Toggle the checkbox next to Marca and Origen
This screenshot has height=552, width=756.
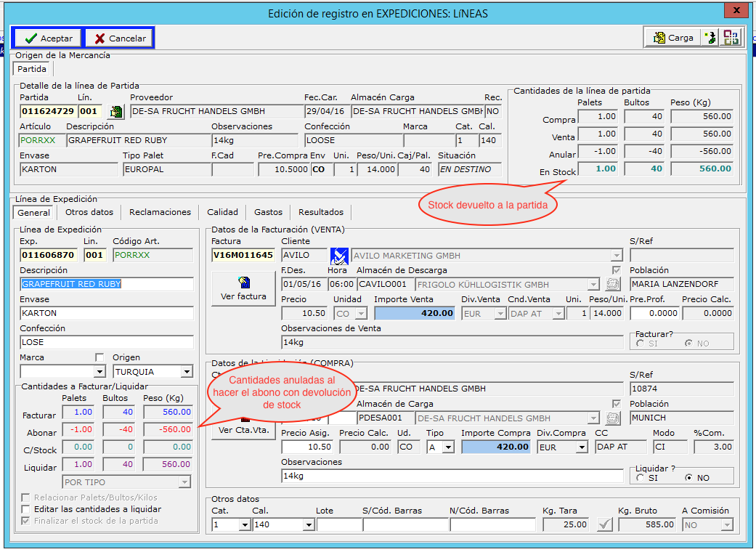click(100, 357)
